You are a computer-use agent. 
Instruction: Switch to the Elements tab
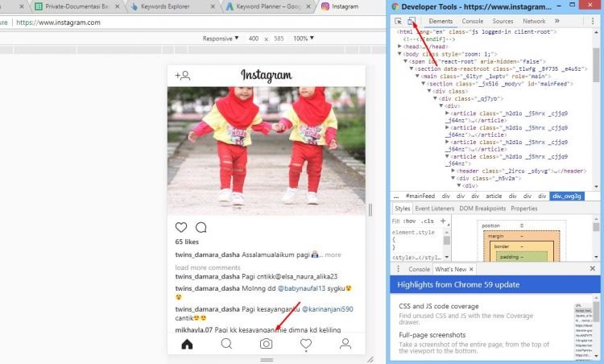441,21
